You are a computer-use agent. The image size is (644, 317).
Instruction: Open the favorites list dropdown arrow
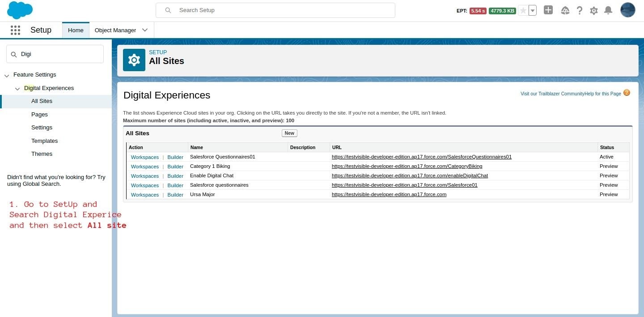click(532, 11)
